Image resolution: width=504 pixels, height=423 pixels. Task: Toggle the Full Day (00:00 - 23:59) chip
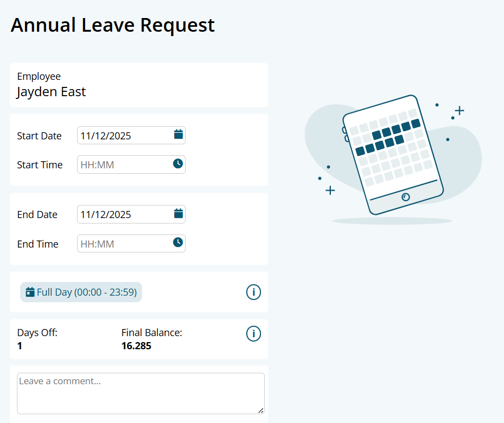click(81, 292)
